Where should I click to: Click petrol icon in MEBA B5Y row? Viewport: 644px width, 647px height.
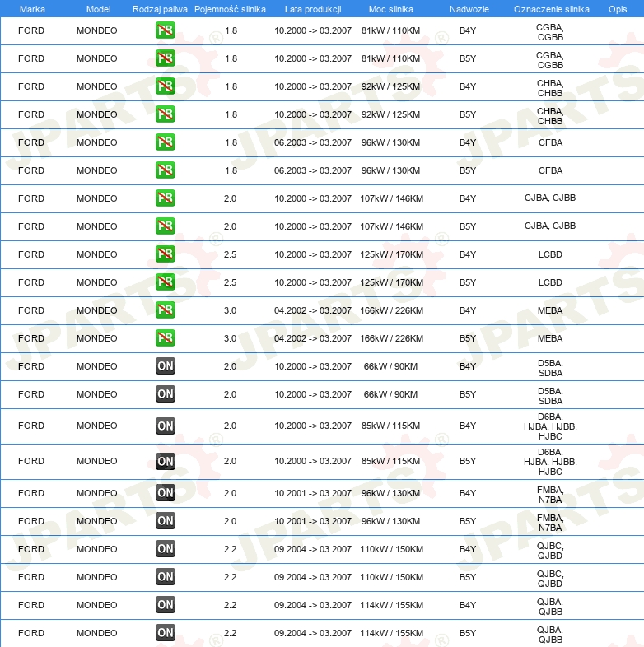coord(166,338)
